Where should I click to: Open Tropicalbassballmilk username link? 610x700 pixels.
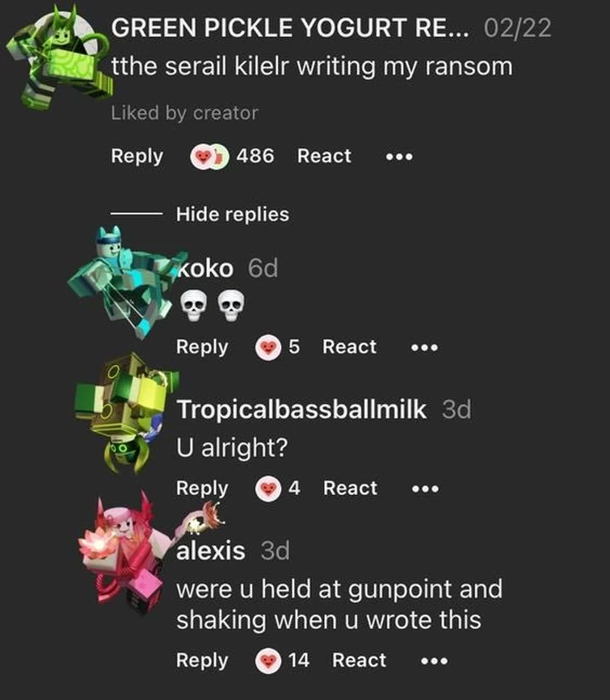tap(301, 409)
